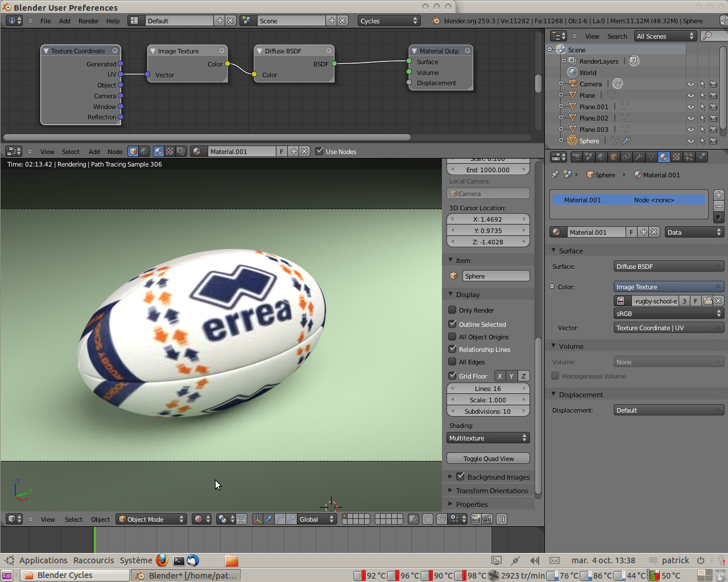Hide the Sphere with its eye toggle
Viewport: 728px width, 582px height.
[x=690, y=140]
